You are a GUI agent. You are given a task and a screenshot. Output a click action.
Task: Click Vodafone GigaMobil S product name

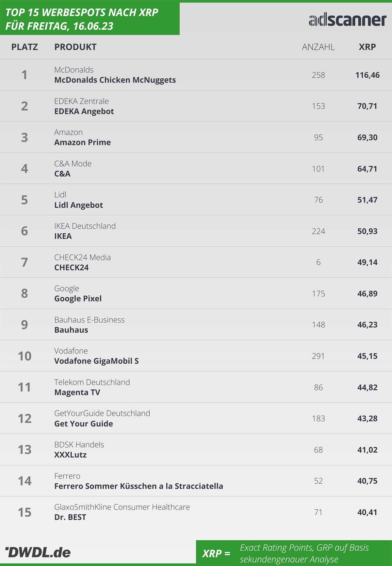point(96,361)
